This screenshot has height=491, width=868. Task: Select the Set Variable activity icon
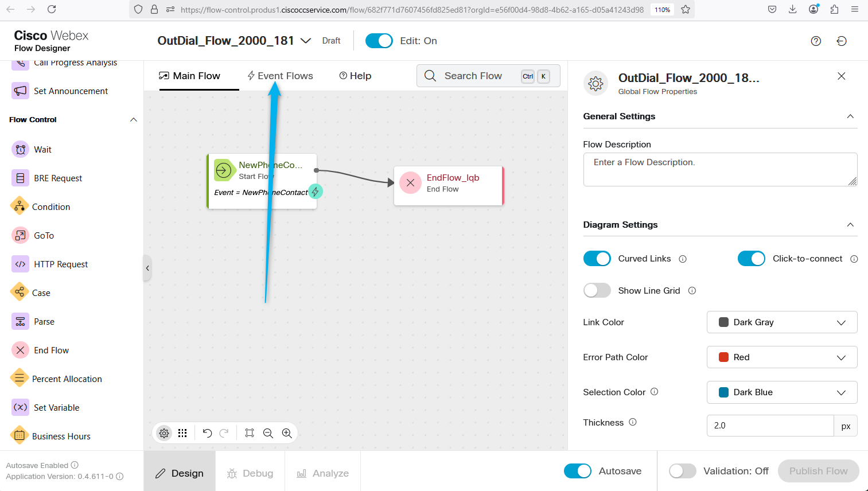tap(20, 407)
